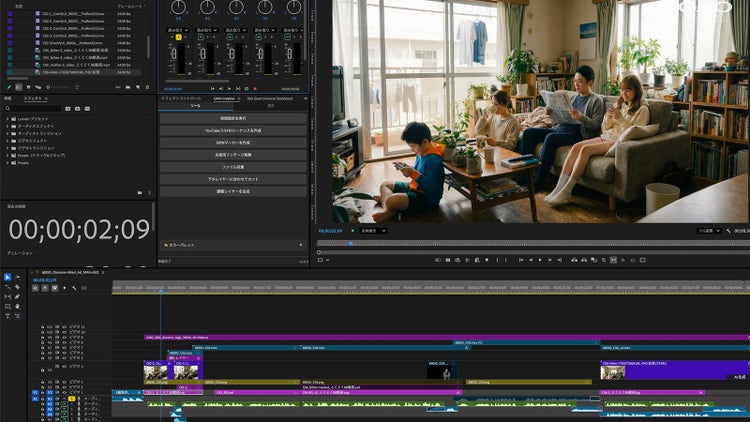
Task: Select the Pen tool
Action: pos(18,297)
